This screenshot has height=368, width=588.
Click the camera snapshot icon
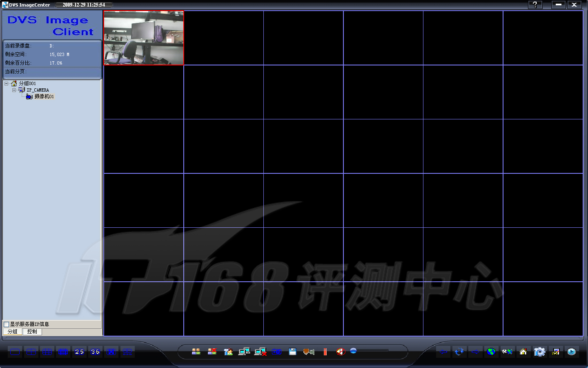pyautogui.click(x=276, y=352)
